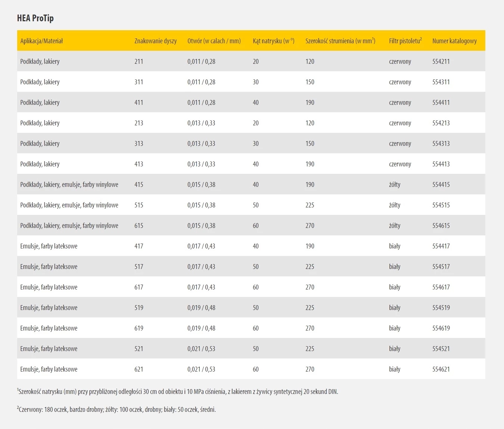The image size is (504, 429).
Task: Click nozzle marking 311 cell
Action: tap(139, 82)
